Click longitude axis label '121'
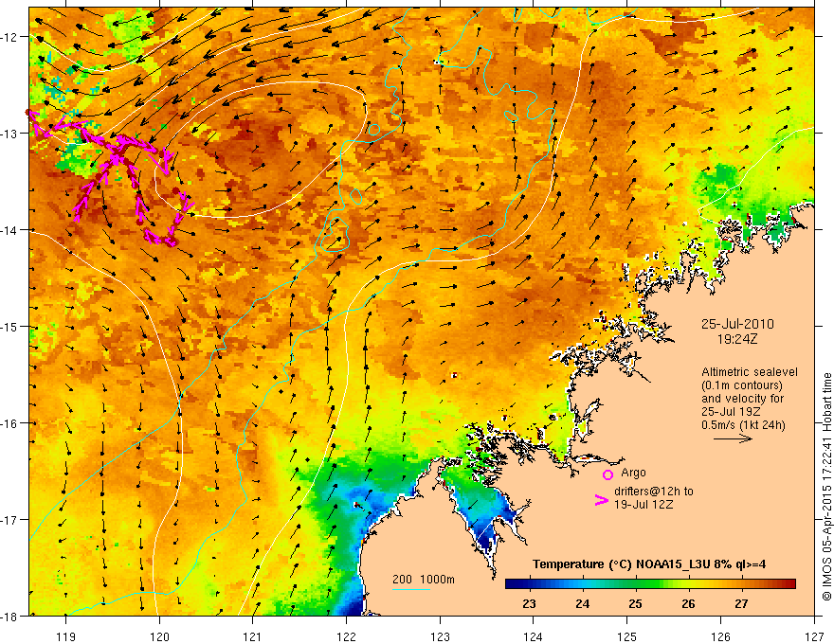The width and height of the screenshot is (834, 644). [253, 636]
